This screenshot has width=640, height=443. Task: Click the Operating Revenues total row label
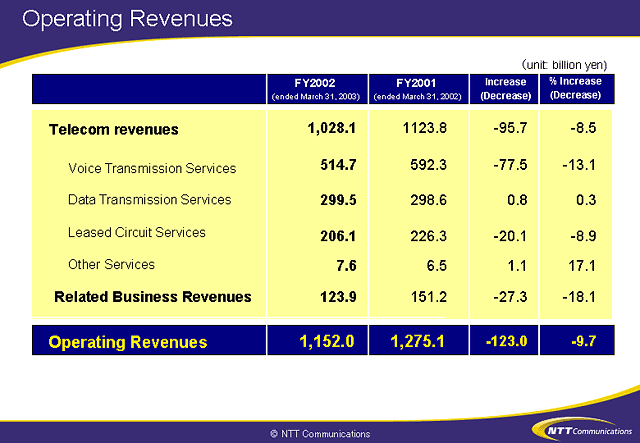pos(128,342)
